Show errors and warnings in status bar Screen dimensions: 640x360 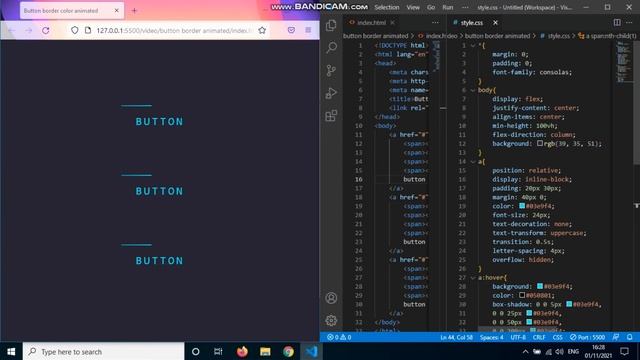pos(339,337)
